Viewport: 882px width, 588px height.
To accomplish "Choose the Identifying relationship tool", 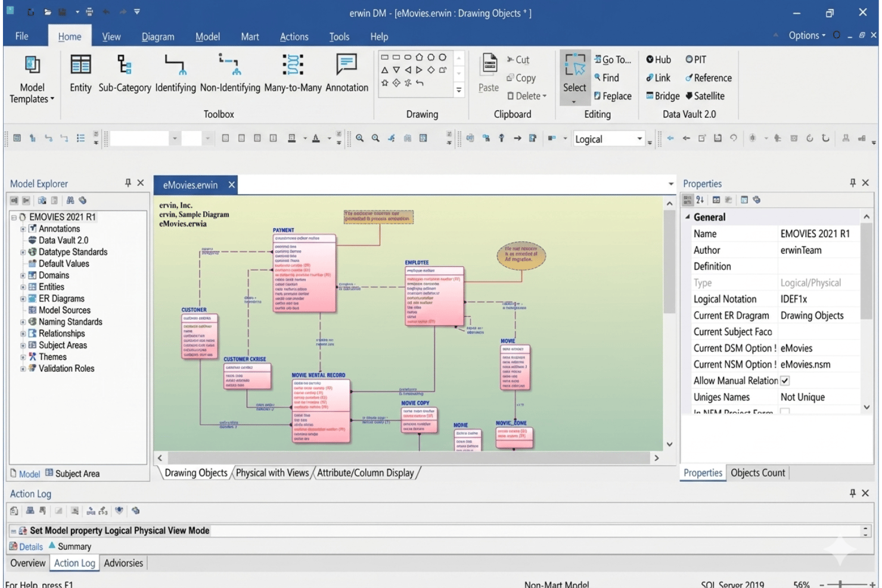I will click(x=175, y=74).
